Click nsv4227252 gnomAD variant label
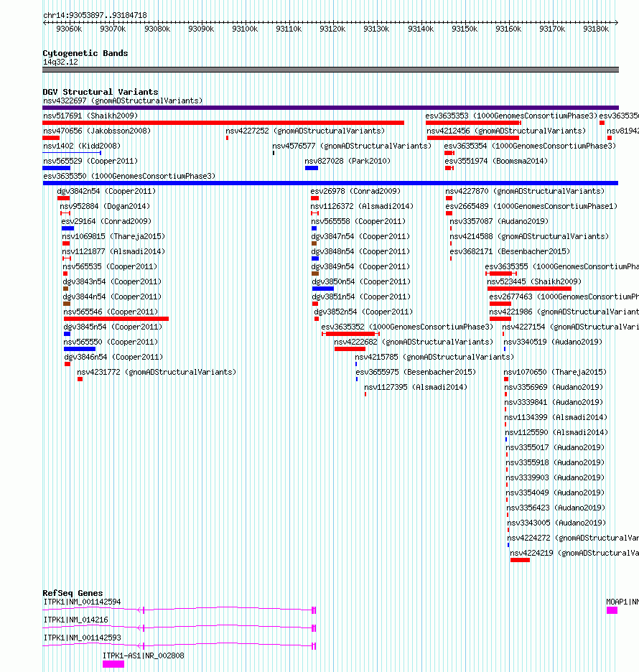Viewport: 639px width, 672px height. tap(305, 131)
